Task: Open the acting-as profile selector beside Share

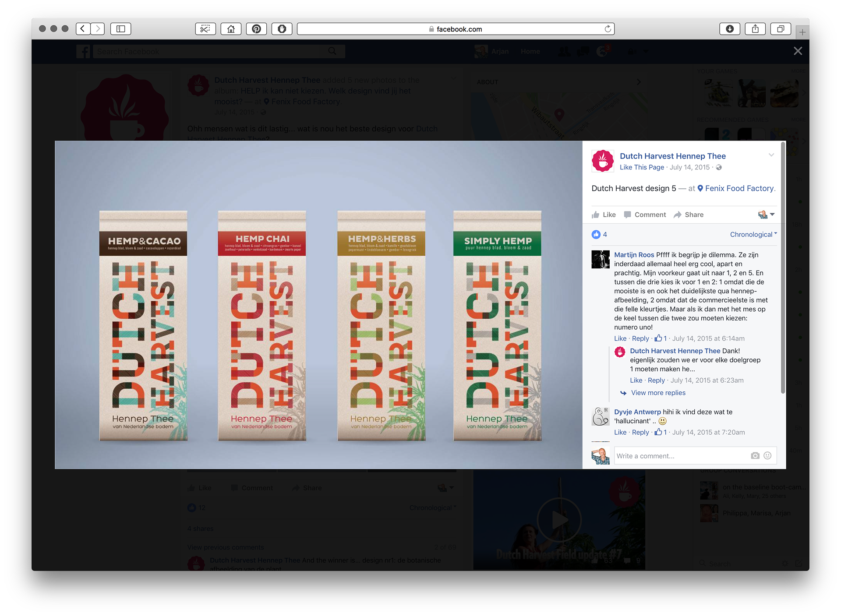Action: click(x=766, y=215)
